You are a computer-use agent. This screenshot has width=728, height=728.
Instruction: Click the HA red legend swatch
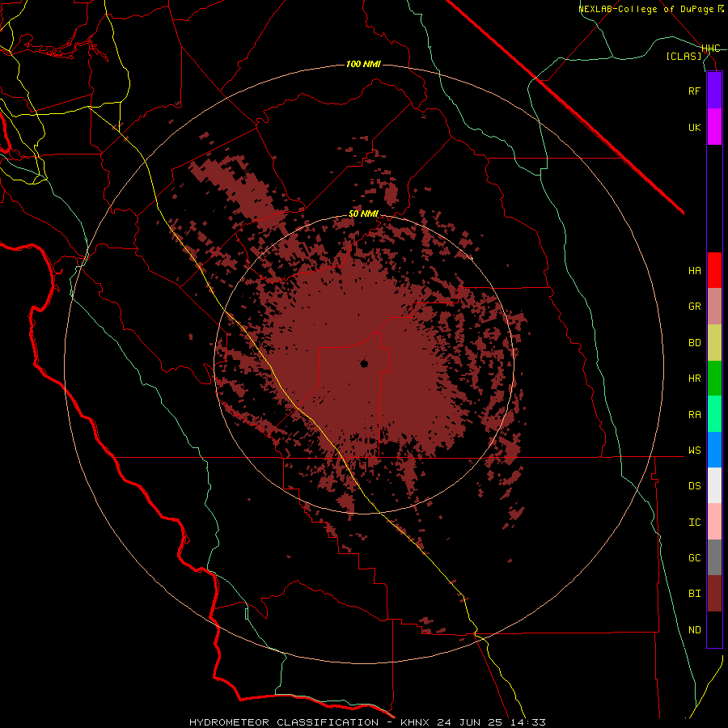point(714,270)
